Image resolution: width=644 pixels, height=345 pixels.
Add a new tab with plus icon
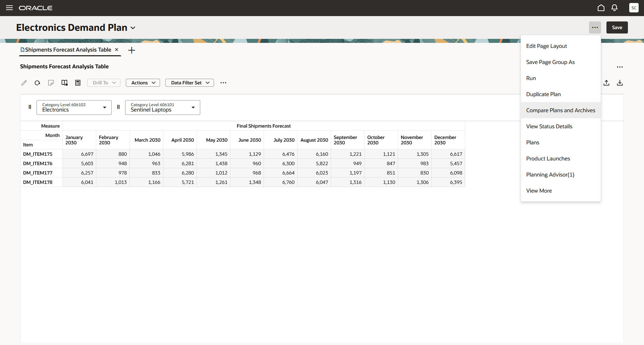pos(132,50)
